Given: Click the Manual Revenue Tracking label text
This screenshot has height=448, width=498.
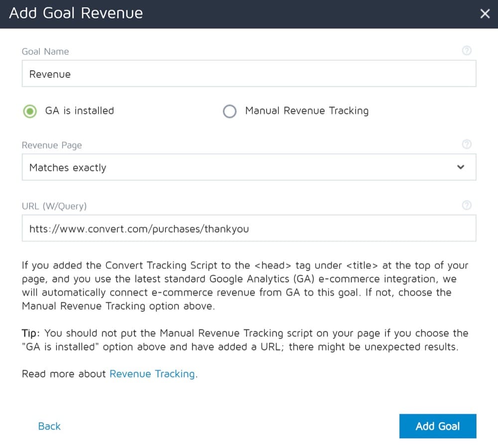Looking at the screenshot, I should click(x=307, y=111).
